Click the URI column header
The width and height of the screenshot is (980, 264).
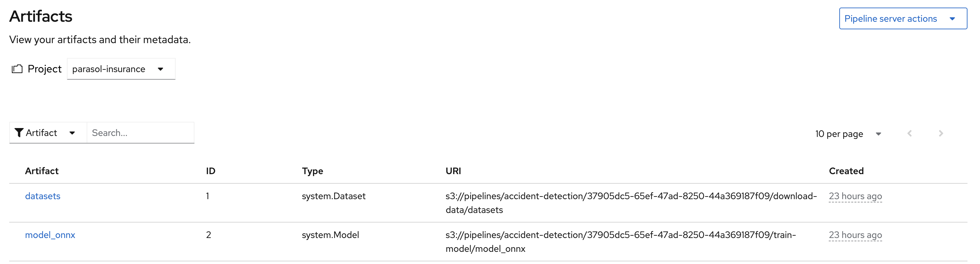453,171
